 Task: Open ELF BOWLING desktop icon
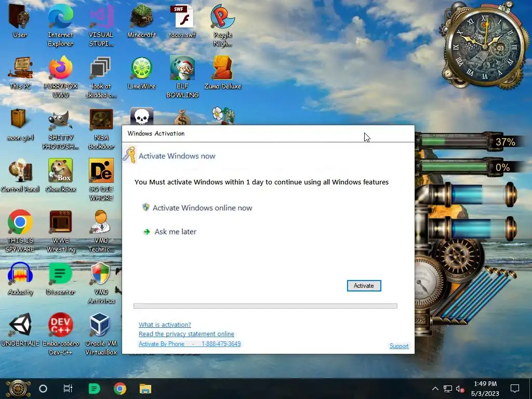tap(182, 77)
